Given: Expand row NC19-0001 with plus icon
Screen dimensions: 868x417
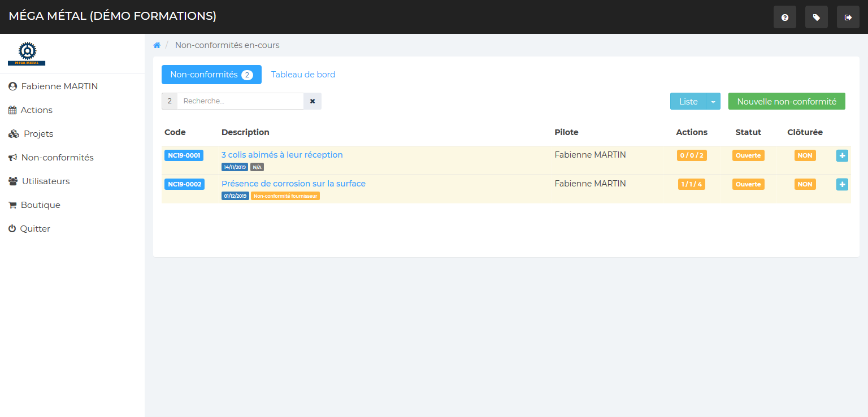Looking at the screenshot, I should tap(842, 155).
